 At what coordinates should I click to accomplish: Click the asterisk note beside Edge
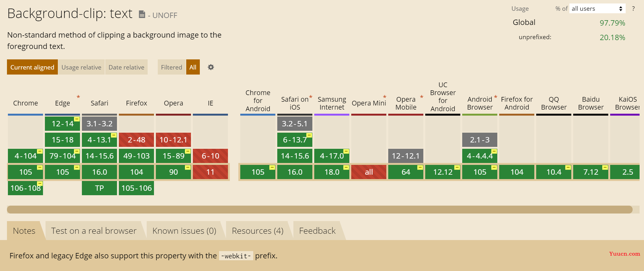click(78, 97)
